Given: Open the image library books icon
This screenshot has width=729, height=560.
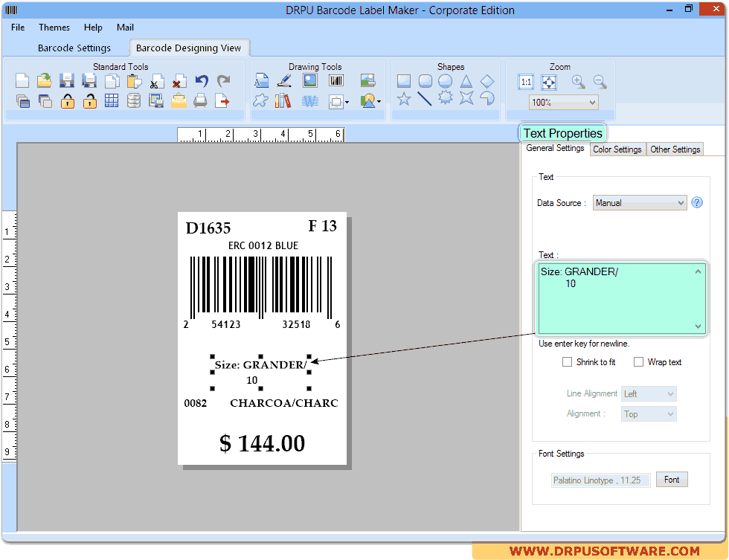Looking at the screenshot, I should (283, 100).
